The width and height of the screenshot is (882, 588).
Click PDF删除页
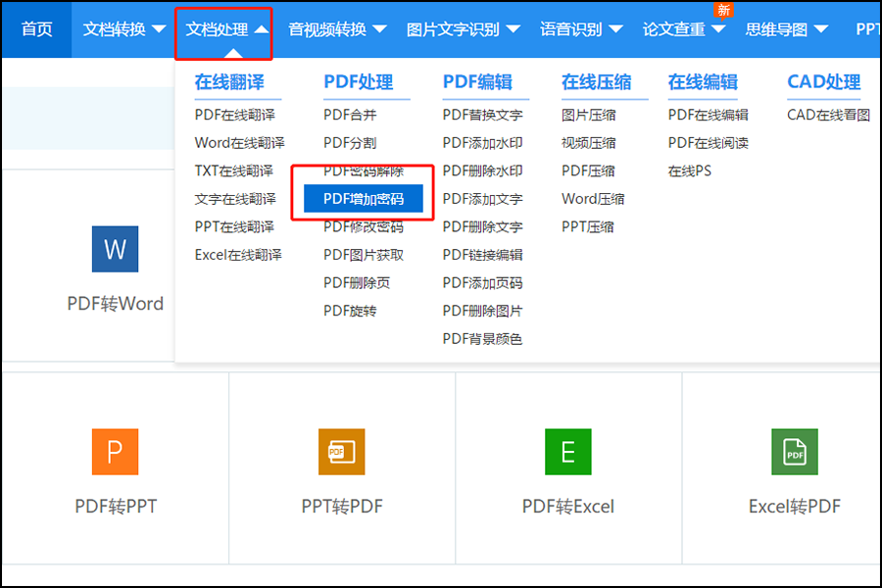tap(357, 283)
